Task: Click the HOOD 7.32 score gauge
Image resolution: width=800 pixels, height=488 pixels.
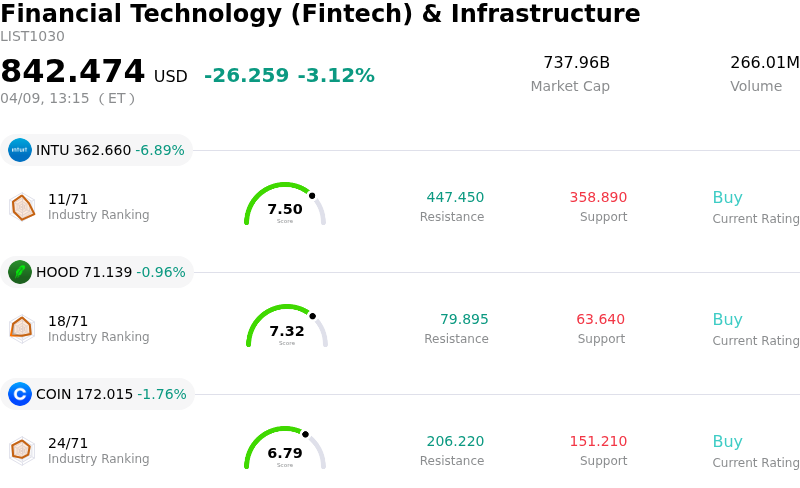Action: point(287,328)
